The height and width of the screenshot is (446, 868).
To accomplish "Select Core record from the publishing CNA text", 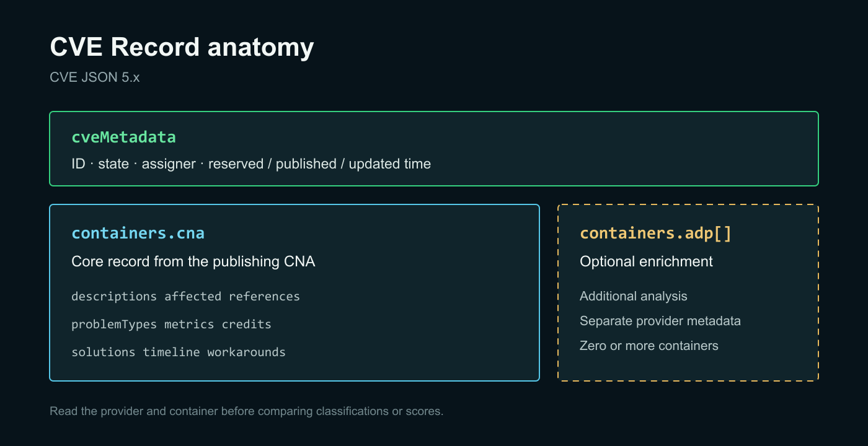I will point(193,261).
